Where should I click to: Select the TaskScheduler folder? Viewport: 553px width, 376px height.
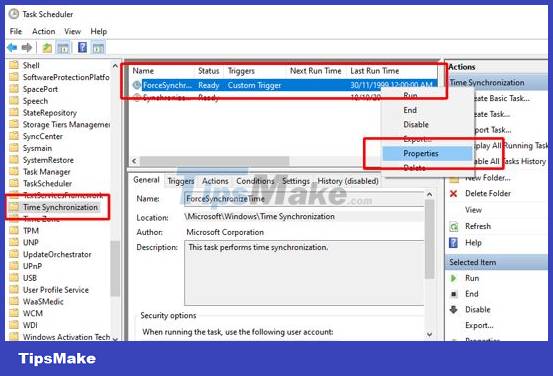click(x=47, y=183)
